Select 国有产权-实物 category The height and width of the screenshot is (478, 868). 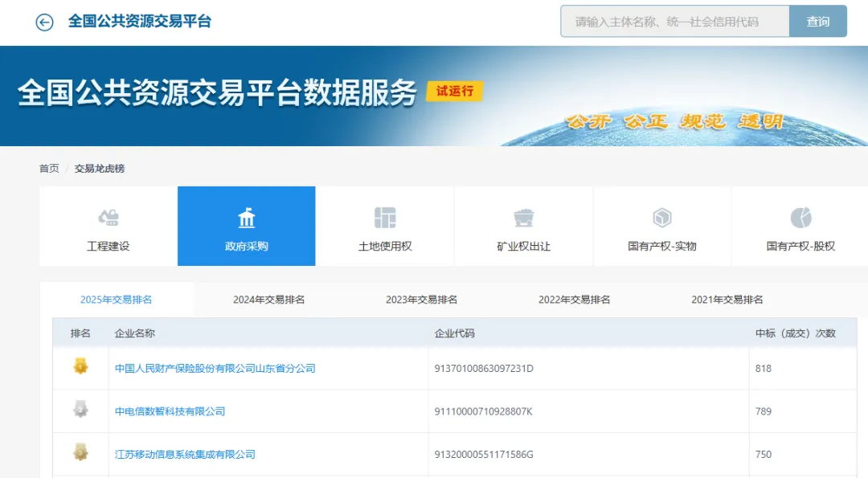[x=662, y=226]
